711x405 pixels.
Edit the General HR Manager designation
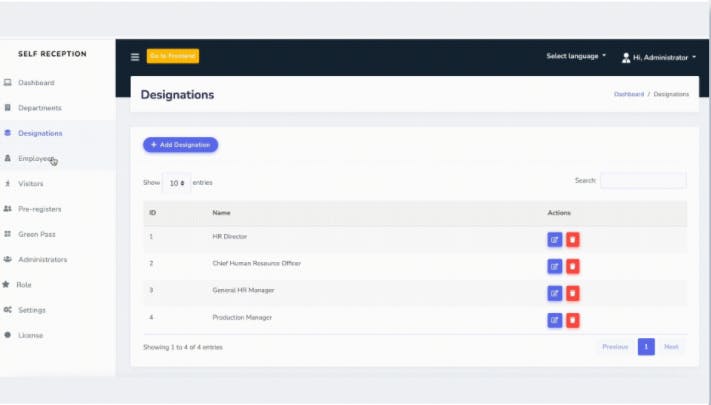click(x=555, y=293)
